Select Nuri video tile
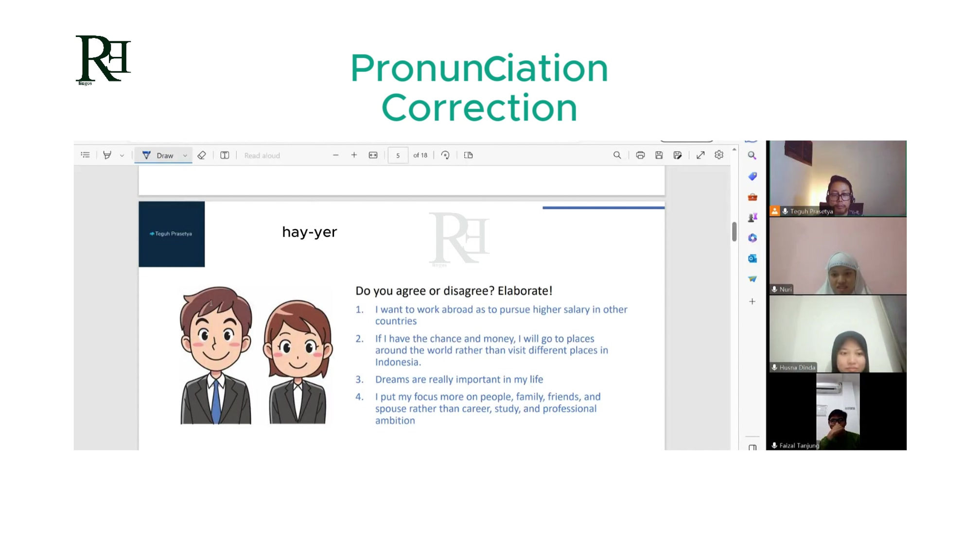The image size is (980, 551). click(838, 257)
